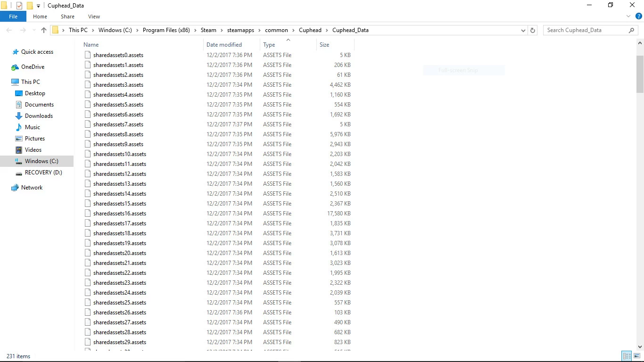Expand the chevron after steamapps in path
The image size is (644, 362).
[259, 30]
